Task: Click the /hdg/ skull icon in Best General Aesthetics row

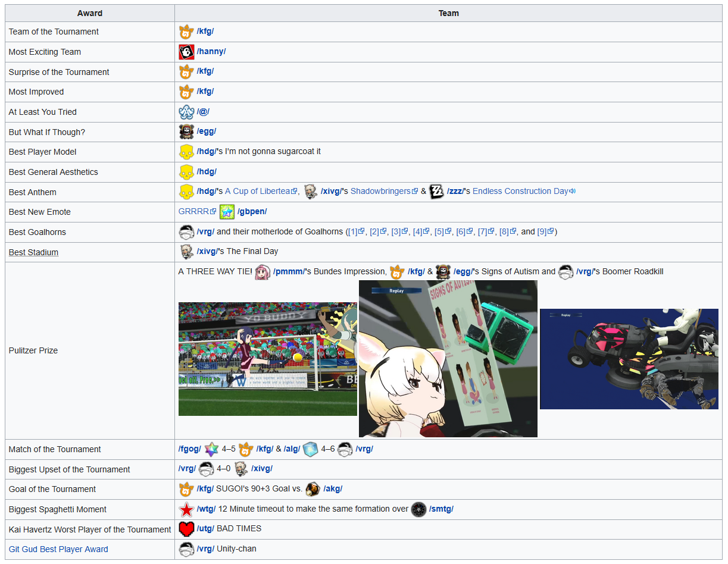Action: (186, 172)
